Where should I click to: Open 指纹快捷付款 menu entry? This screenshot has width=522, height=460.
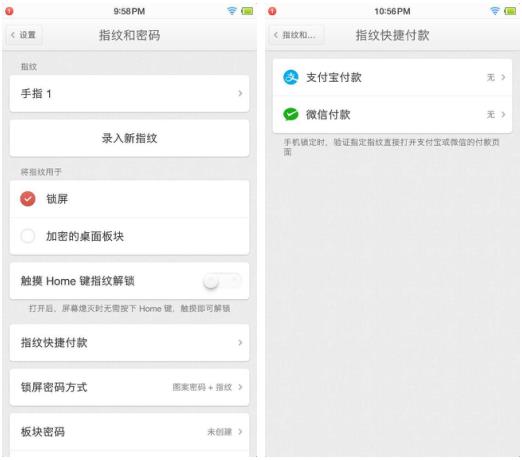(x=129, y=343)
